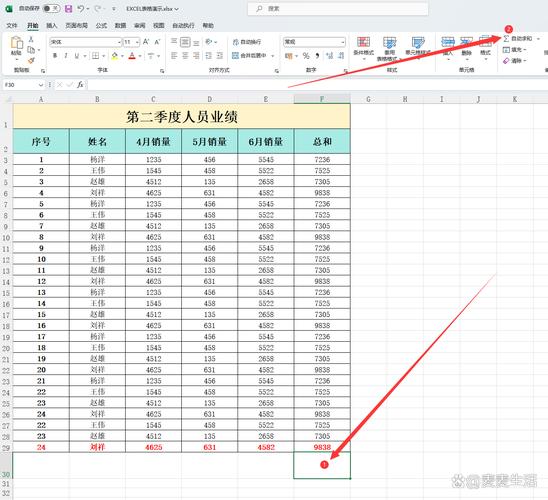Click the Comma Style icon
This screenshot has width=548, height=500.
(x=317, y=56)
